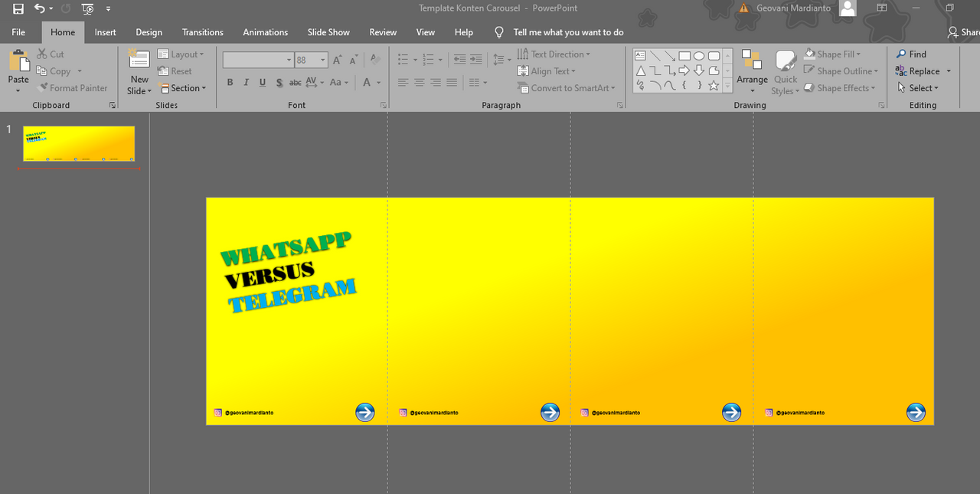Open Shape Fill color options
This screenshot has height=494, width=980.
tap(833, 54)
